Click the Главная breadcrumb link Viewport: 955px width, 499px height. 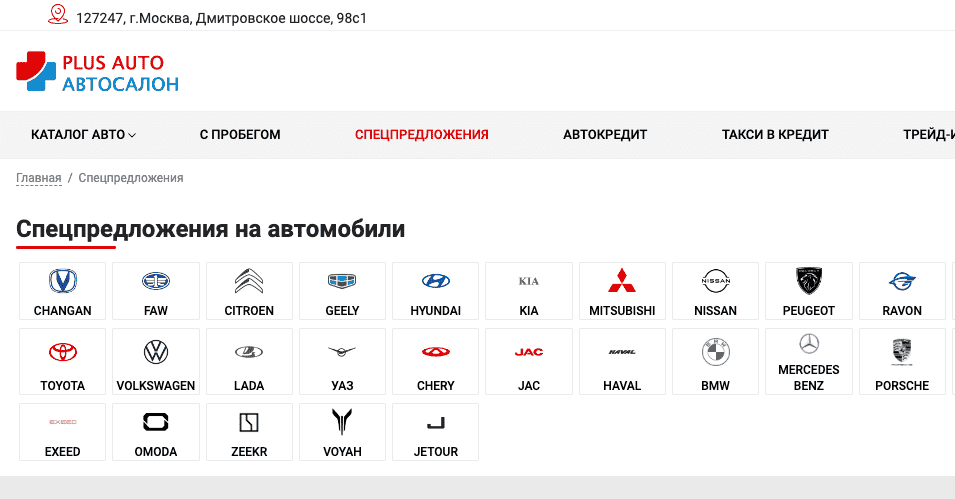(x=39, y=178)
